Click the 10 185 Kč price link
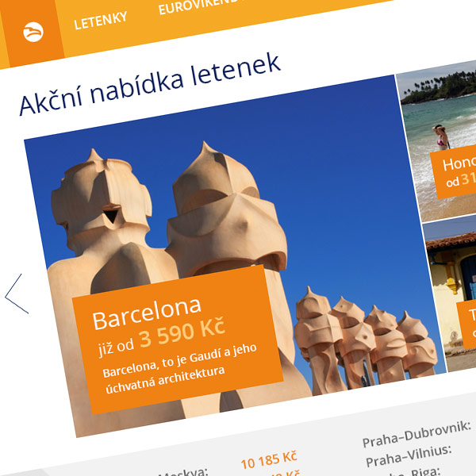The width and height of the screenshot is (476, 476). click(x=269, y=460)
